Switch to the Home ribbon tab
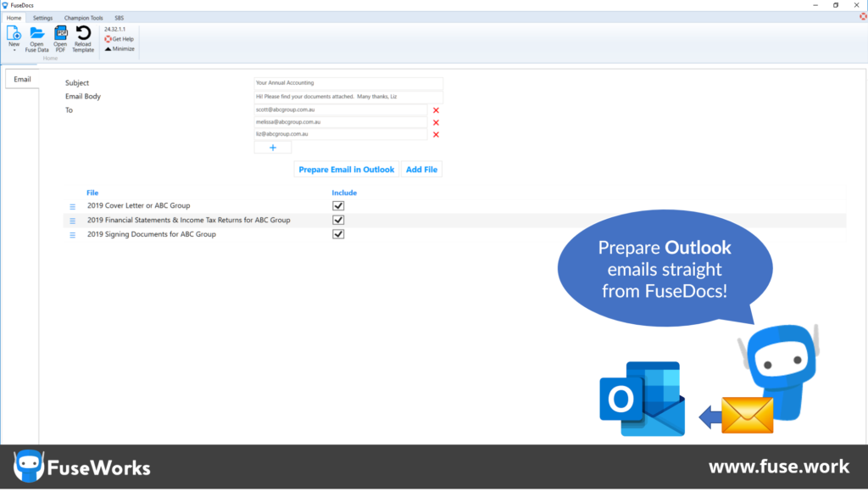The width and height of the screenshot is (868, 492). (14, 18)
